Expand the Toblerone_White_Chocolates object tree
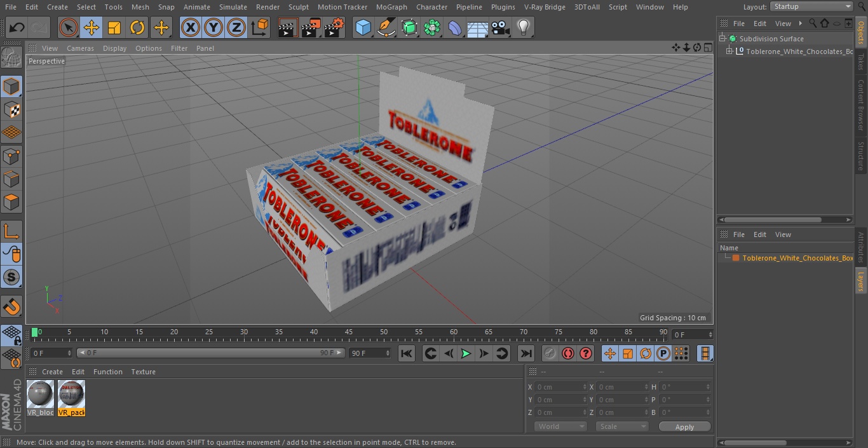Image resolution: width=868 pixels, height=448 pixels. pos(729,51)
